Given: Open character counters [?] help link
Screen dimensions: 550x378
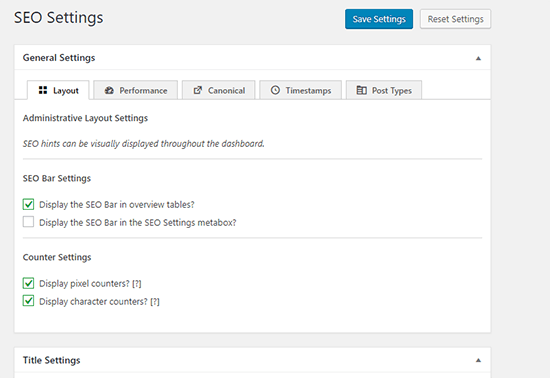Looking at the screenshot, I should [155, 302].
